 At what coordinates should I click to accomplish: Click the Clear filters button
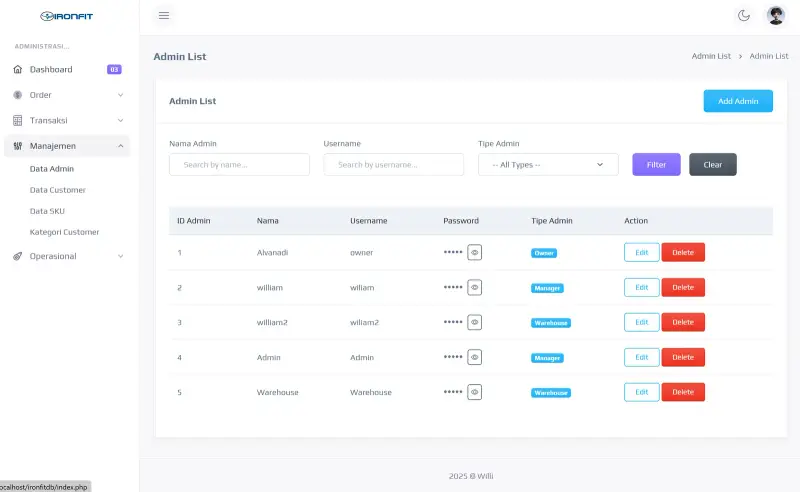713,165
